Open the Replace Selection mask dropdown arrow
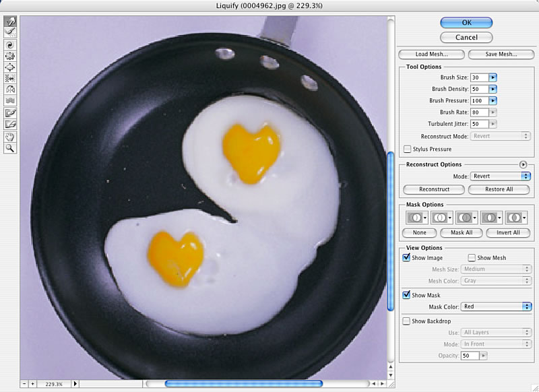The width and height of the screenshot is (539, 392). [425, 218]
